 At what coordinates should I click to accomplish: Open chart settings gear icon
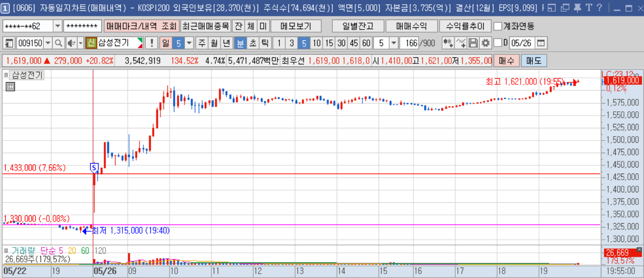tap(485, 43)
